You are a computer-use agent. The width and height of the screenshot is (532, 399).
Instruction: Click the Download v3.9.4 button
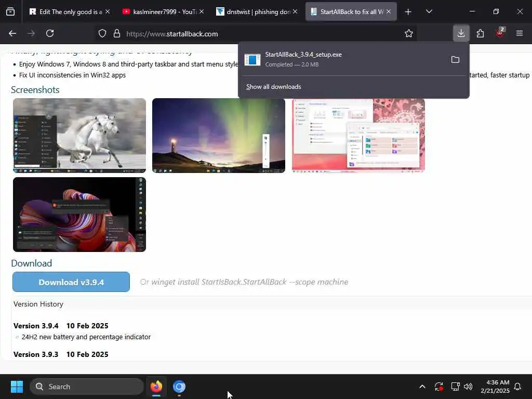pos(71,282)
